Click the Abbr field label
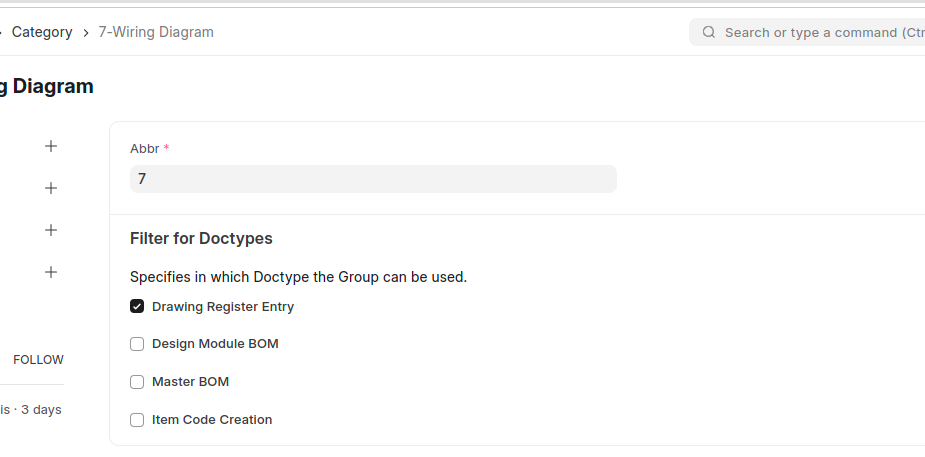The width and height of the screenshot is (925, 457). point(144,148)
